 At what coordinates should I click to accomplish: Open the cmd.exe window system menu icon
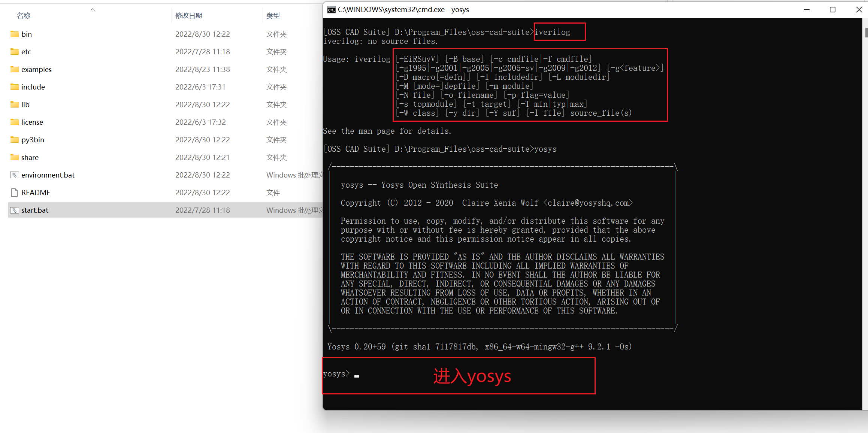[331, 10]
